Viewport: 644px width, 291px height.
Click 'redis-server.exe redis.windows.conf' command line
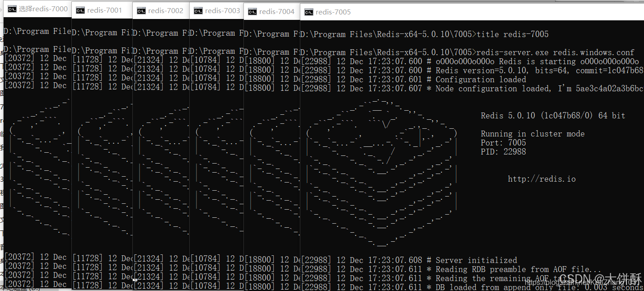coord(467,52)
